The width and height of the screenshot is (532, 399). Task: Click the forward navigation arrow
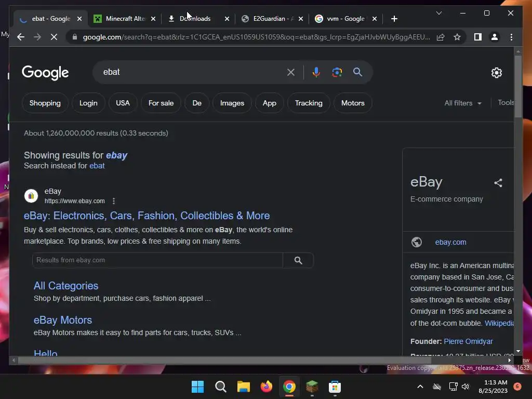pos(37,37)
